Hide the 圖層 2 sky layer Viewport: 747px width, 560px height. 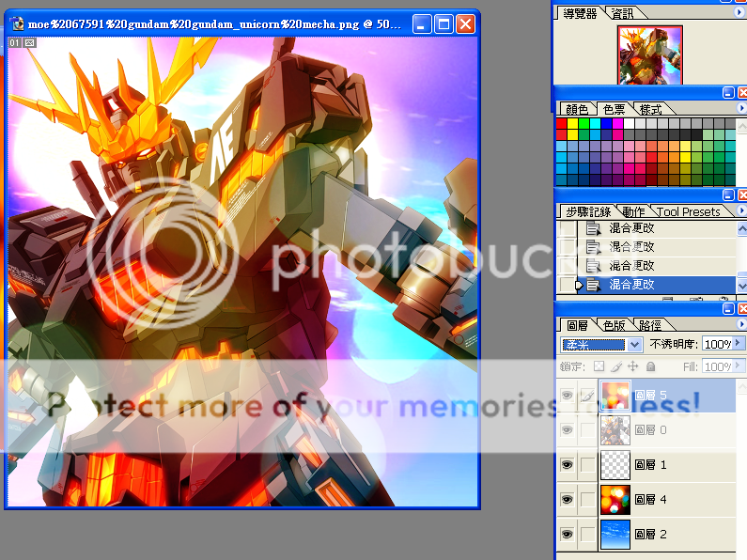(567, 534)
